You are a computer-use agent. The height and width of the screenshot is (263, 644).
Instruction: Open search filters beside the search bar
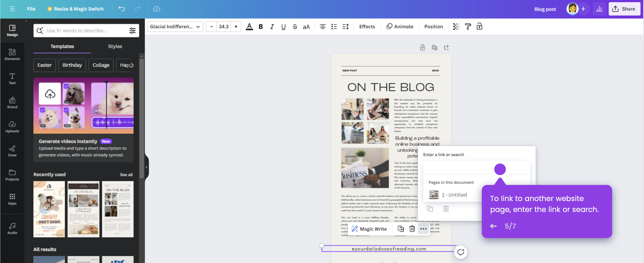[132, 30]
